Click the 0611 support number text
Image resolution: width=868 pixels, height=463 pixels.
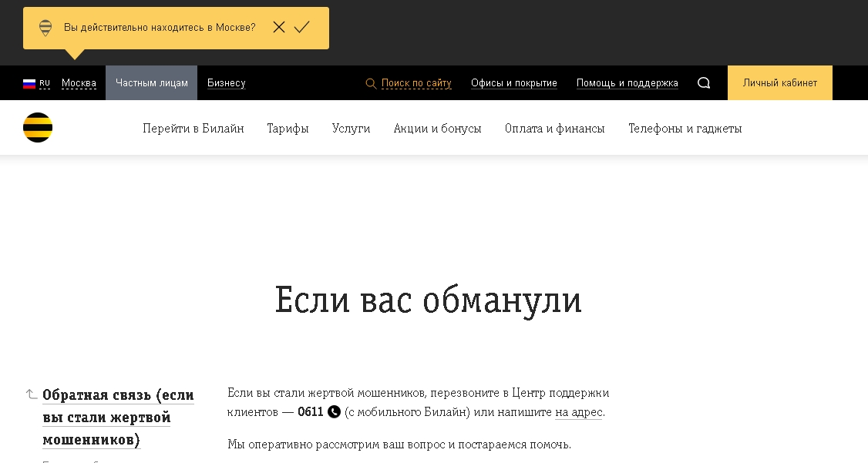click(x=311, y=411)
